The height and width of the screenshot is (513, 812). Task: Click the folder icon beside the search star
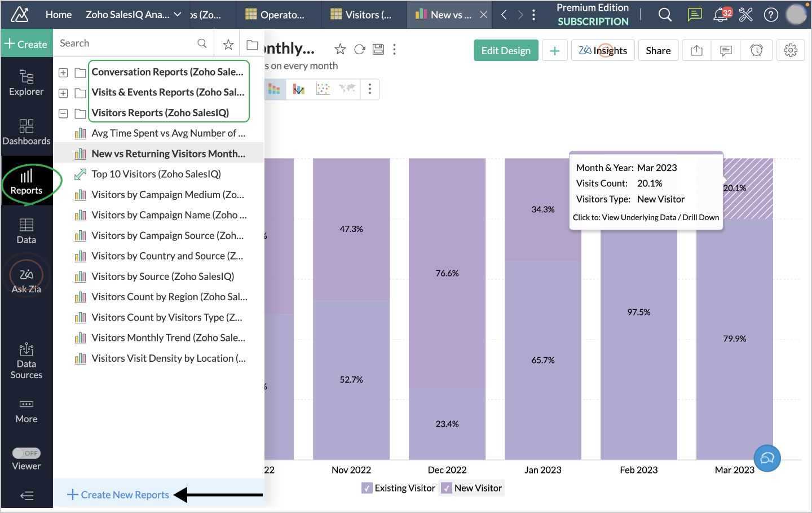[252, 44]
